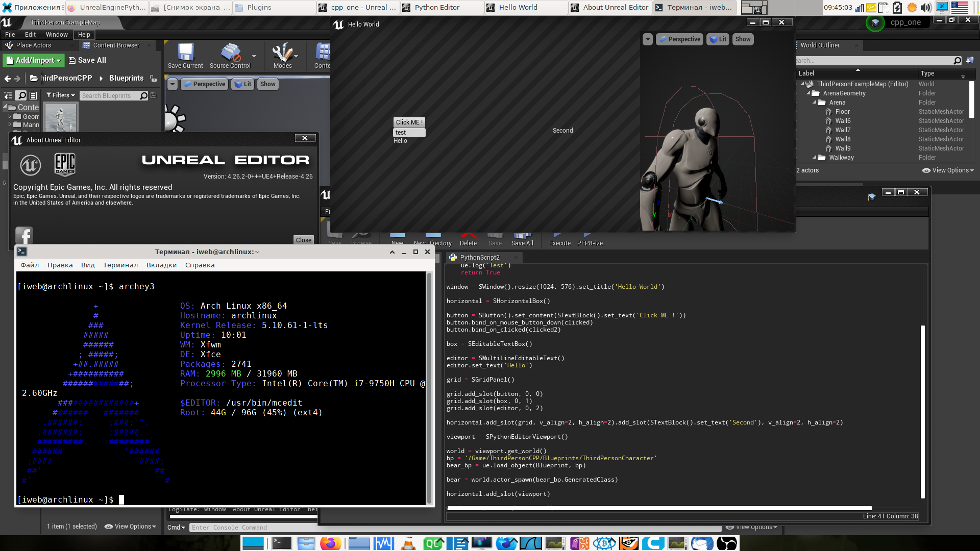Toggle the sources panel icon in Content Browser
This screenshot has height=551, width=980.
pyautogui.click(x=8, y=95)
